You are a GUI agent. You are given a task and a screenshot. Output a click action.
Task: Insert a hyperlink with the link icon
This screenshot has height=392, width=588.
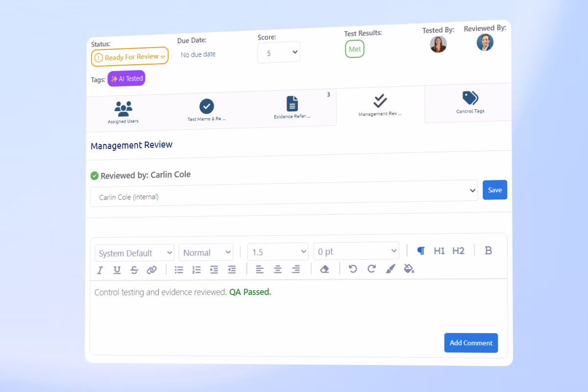[152, 270]
